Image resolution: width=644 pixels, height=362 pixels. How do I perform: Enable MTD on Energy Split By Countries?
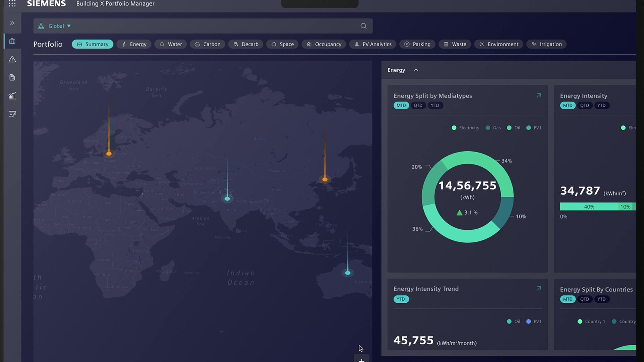tap(567, 299)
